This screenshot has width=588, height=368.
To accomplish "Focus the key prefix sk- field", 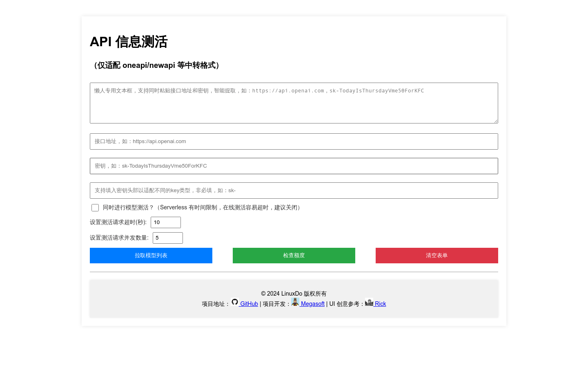I will point(294,191).
